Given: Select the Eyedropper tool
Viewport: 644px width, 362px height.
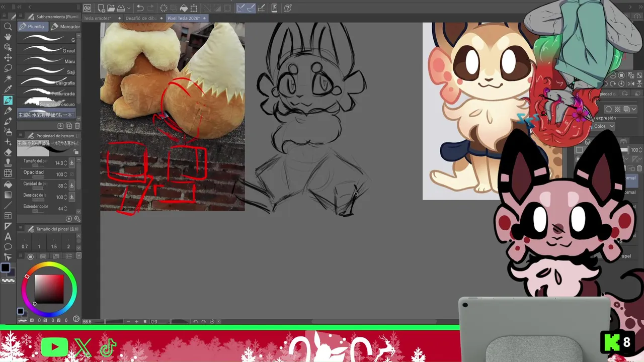Looking at the screenshot, I should tap(8, 89).
